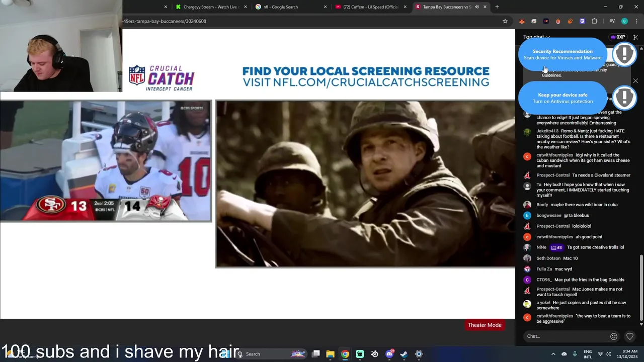Image resolution: width=644 pixels, height=362 pixels.
Task: Click the Security Recommendation notification
Action: (562, 54)
